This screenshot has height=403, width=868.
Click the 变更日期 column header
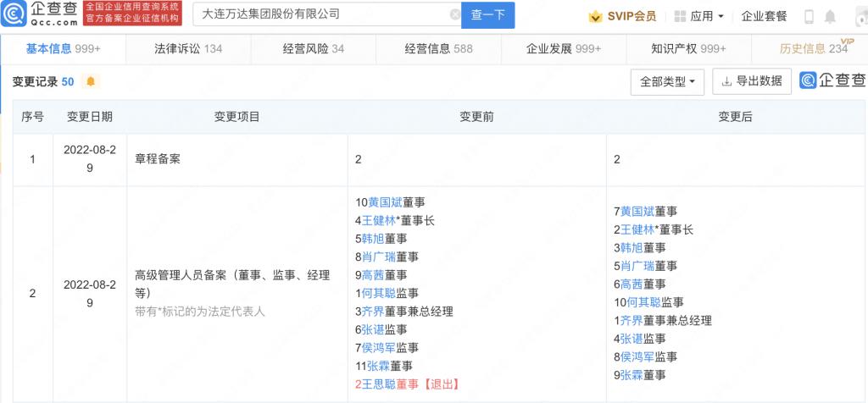coord(90,117)
